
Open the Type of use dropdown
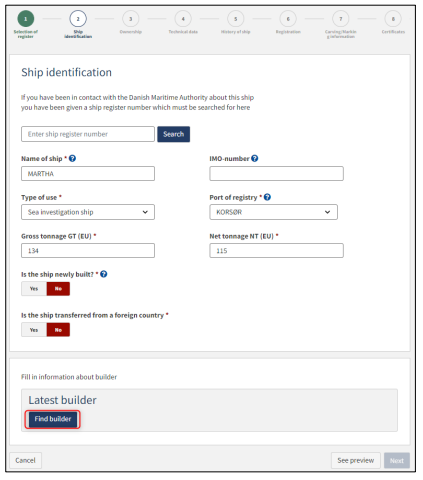point(88,212)
